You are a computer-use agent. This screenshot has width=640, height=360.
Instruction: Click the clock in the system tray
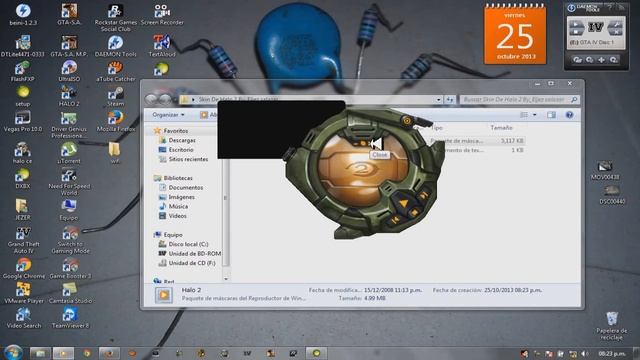coord(611,353)
